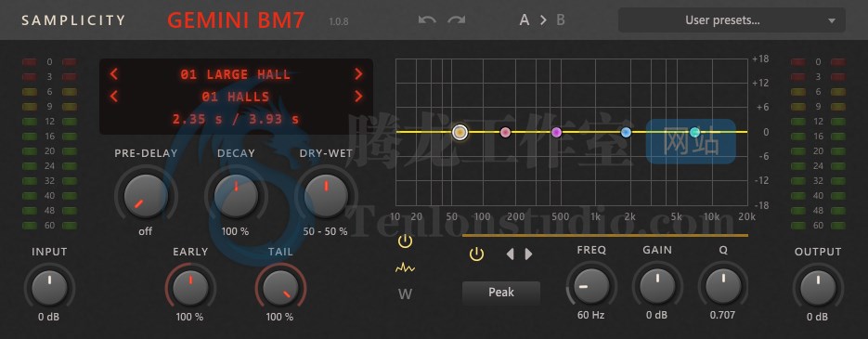868x339 pixels.
Task: Toggle the spectrum analyzer waveform icon
Action: coord(405,268)
